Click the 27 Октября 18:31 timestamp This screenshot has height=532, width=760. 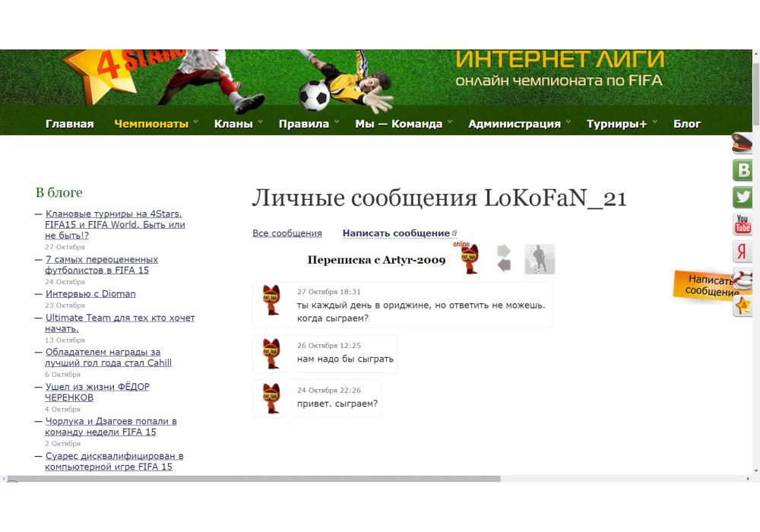328,292
